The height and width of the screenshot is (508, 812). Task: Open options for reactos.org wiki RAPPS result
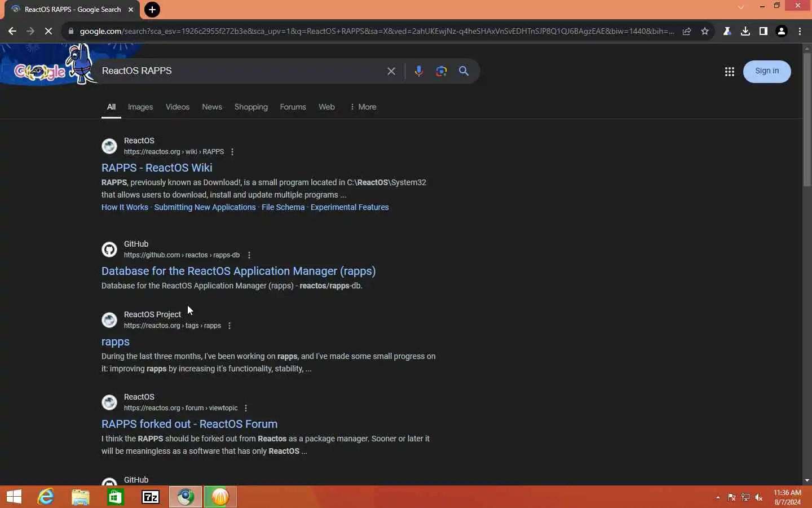pyautogui.click(x=232, y=152)
